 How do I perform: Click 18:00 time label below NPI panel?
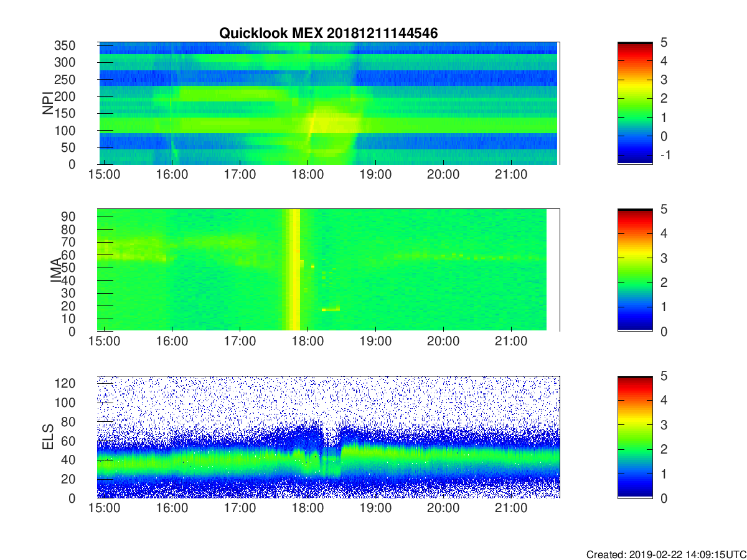coord(308,175)
